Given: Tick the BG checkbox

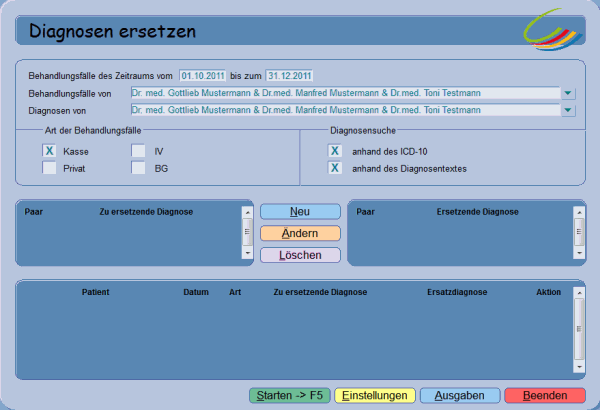Looking at the screenshot, I should point(138,168).
